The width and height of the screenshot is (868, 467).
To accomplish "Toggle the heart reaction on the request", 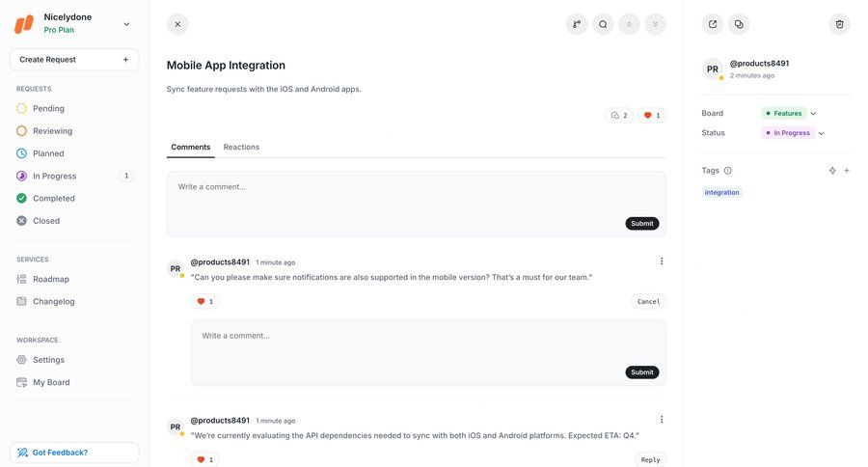I will pyautogui.click(x=652, y=116).
